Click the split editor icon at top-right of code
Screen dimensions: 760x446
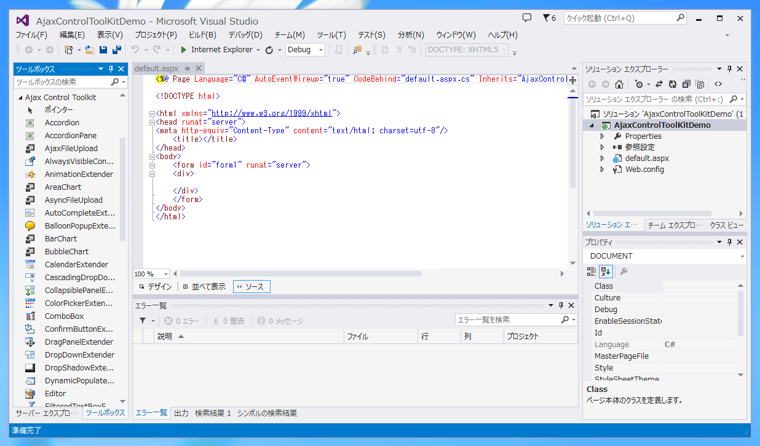(x=572, y=80)
